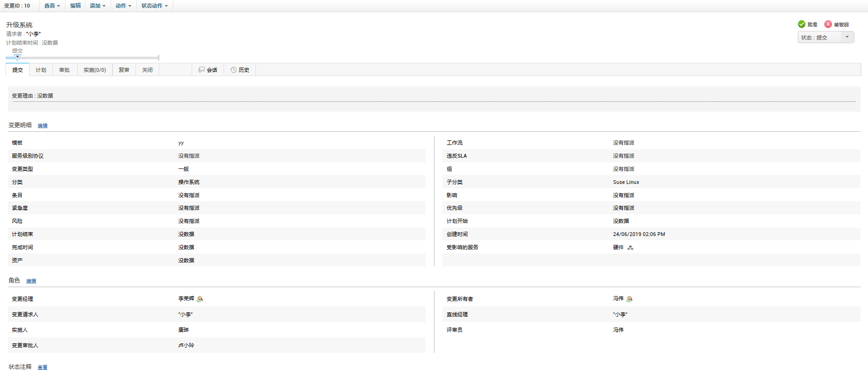
Task: Open the 动作 menu in toolbar
Action: pyautogui.click(x=123, y=6)
